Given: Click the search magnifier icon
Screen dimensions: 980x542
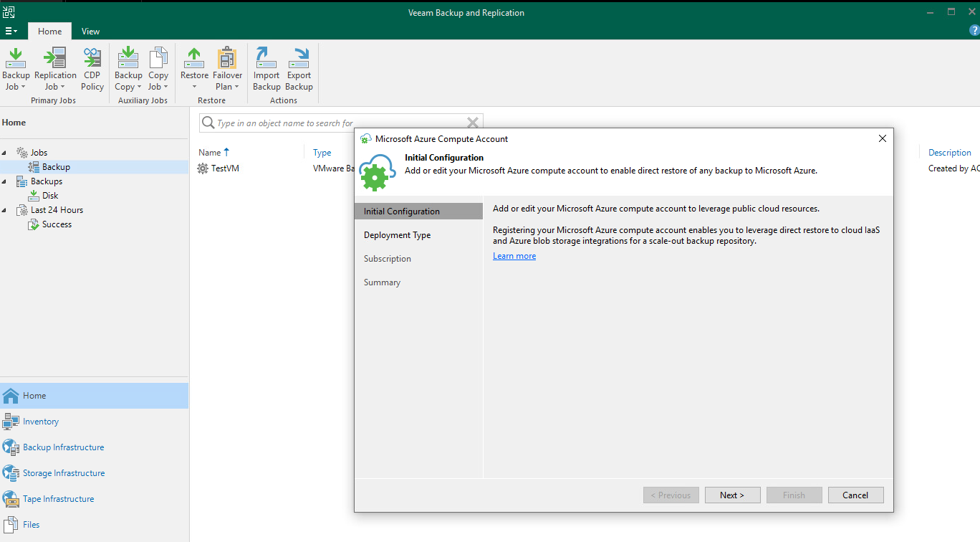Looking at the screenshot, I should pyautogui.click(x=208, y=123).
